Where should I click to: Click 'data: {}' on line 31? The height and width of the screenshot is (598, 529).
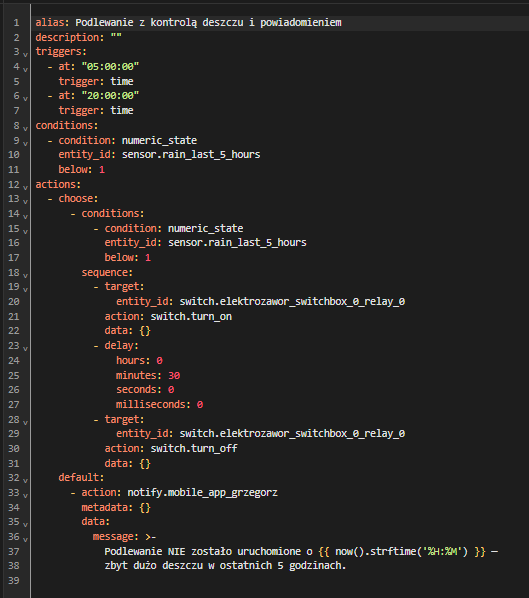[128, 463]
